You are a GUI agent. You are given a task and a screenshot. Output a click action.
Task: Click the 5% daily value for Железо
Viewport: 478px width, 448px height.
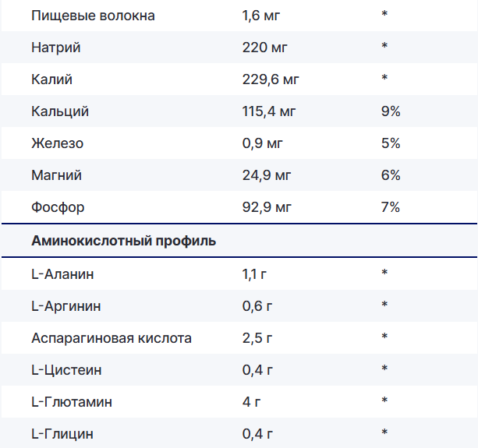pyautogui.click(x=391, y=143)
